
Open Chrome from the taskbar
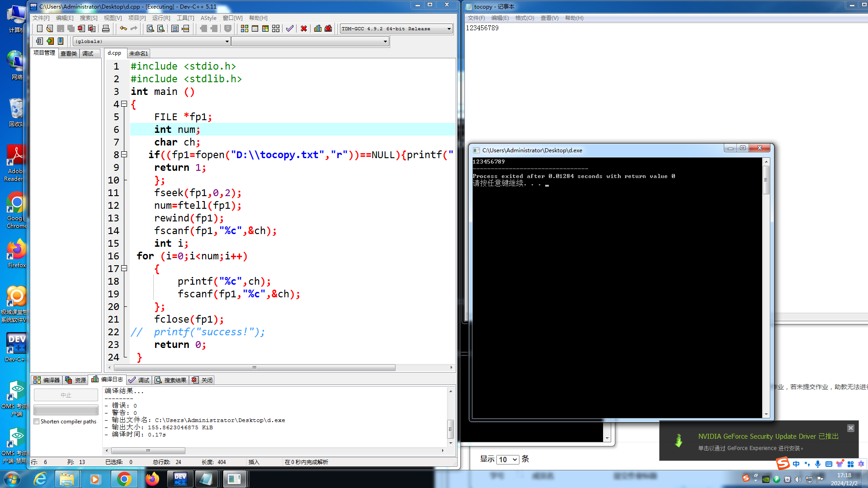[123, 479]
